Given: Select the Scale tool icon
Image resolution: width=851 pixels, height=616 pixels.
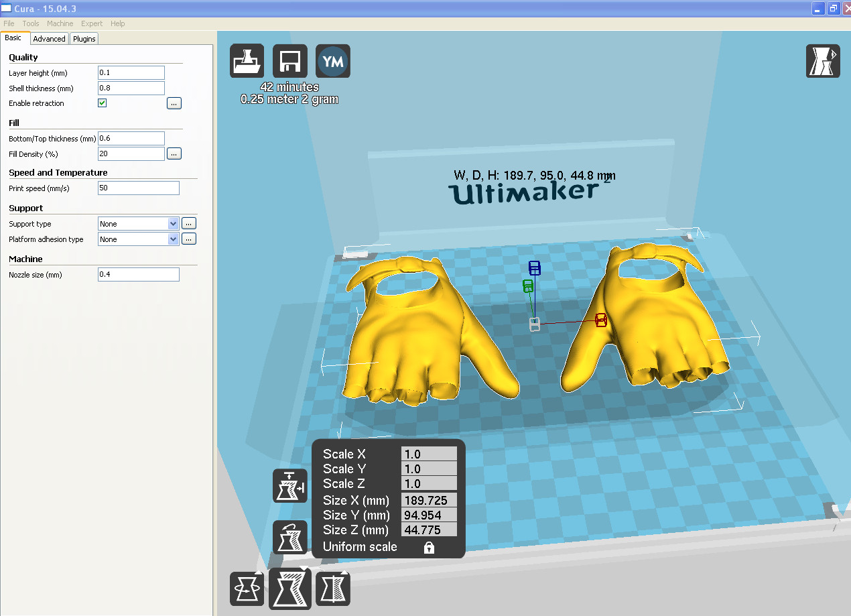Looking at the screenshot, I should pos(290,588).
